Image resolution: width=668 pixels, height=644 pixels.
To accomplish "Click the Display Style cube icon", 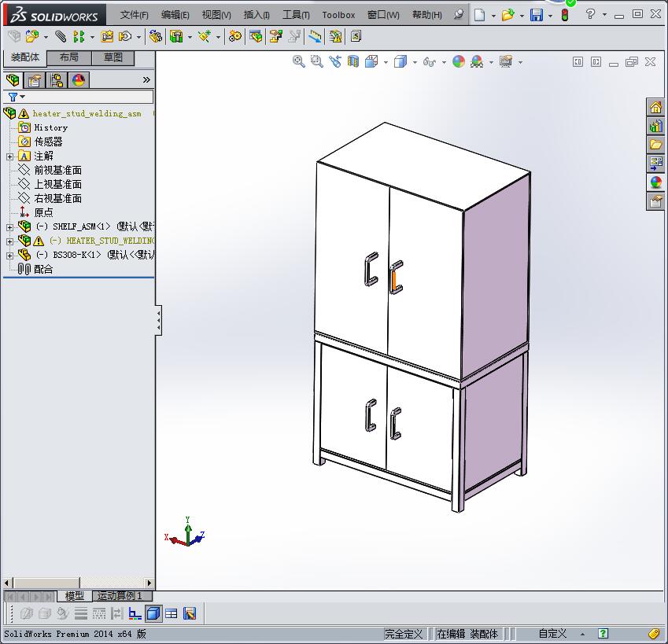I will coord(400,61).
